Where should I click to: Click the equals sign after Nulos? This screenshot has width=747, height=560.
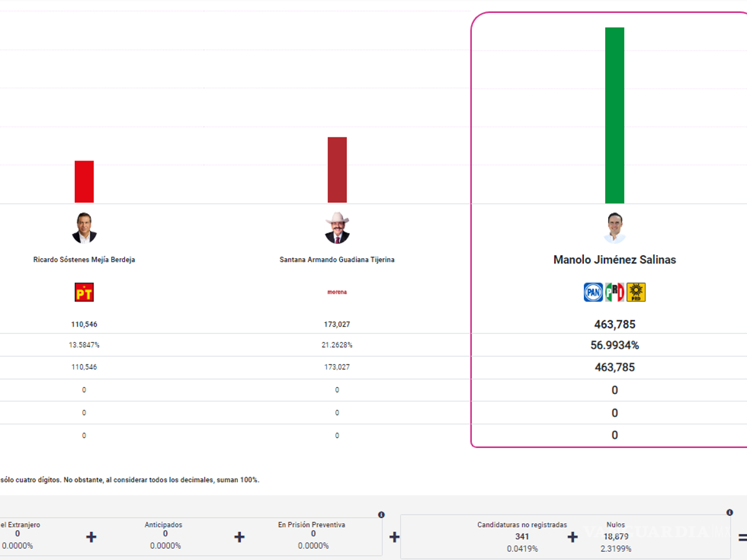[x=742, y=536]
